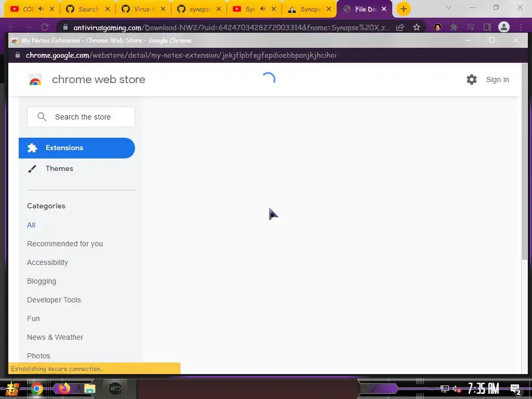Open the media controls toolbar icon

[x=470, y=27]
